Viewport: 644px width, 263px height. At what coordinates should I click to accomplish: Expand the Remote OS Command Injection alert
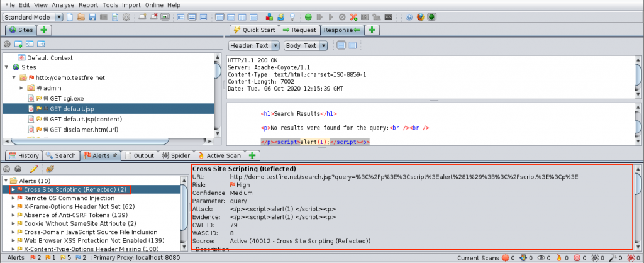click(13, 198)
